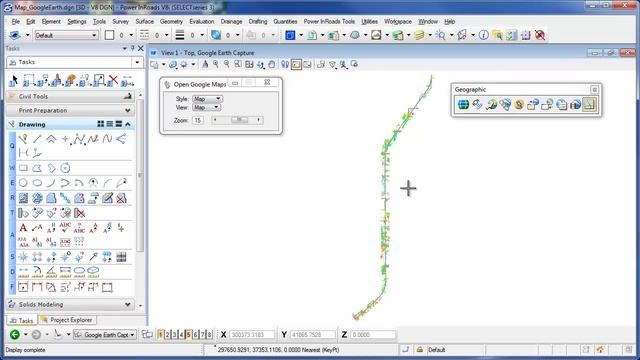Click the Zoom value field showing 15

click(198, 120)
